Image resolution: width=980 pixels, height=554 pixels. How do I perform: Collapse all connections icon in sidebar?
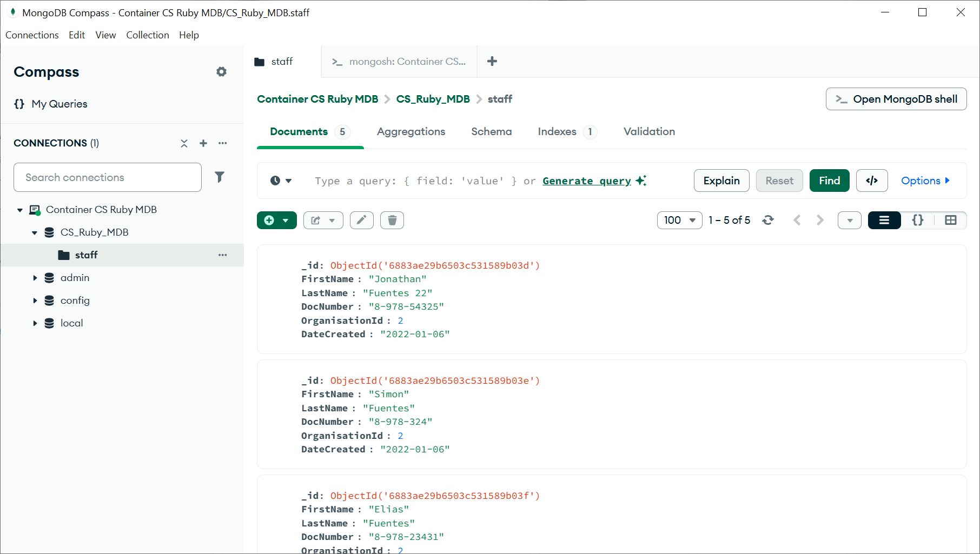coord(184,143)
